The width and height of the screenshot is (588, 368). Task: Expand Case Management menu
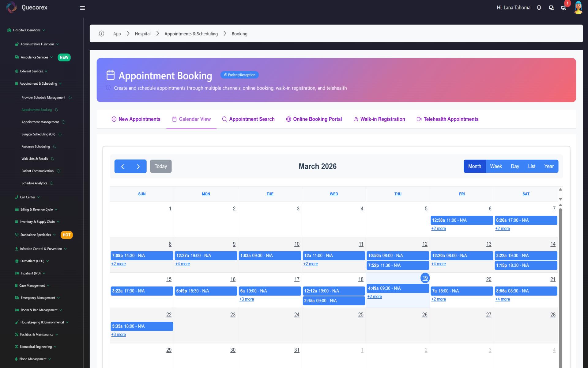pyautogui.click(x=48, y=286)
